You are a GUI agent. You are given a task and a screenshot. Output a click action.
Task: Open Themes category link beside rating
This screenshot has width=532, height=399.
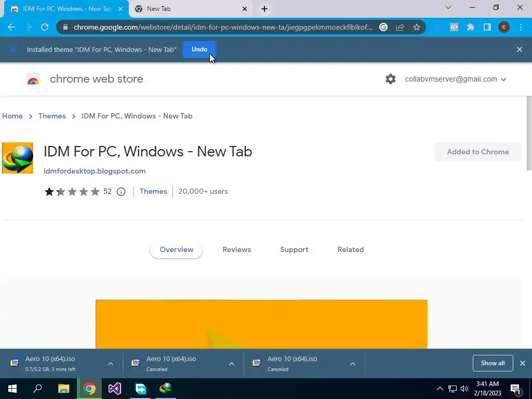point(153,191)
